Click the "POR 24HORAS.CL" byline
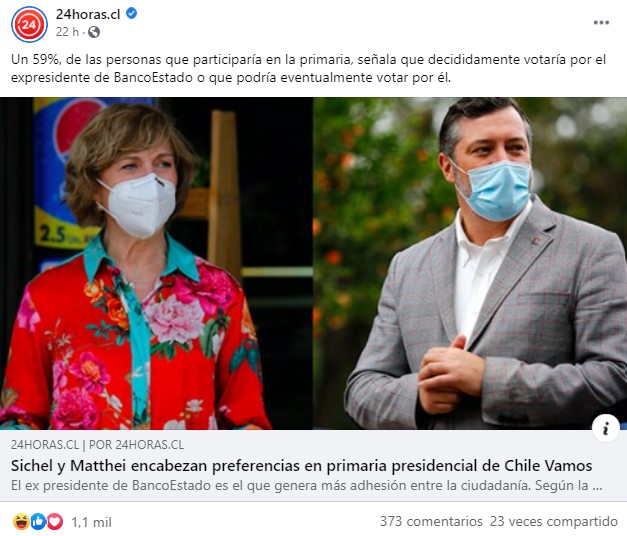This screenshot has width=627, height=536. [x=136, y=445]
